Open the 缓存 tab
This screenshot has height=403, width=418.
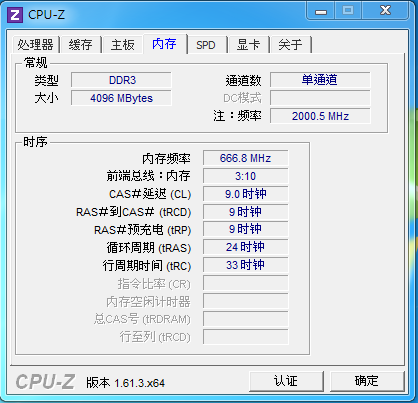(x=81, y=45)
